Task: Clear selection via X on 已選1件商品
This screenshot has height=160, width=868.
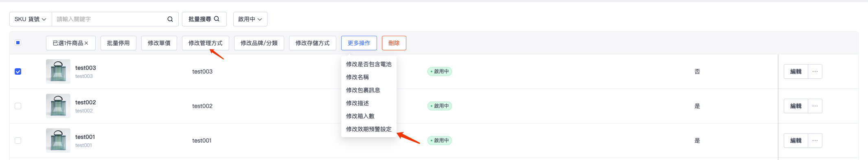Action: point(86,43)
